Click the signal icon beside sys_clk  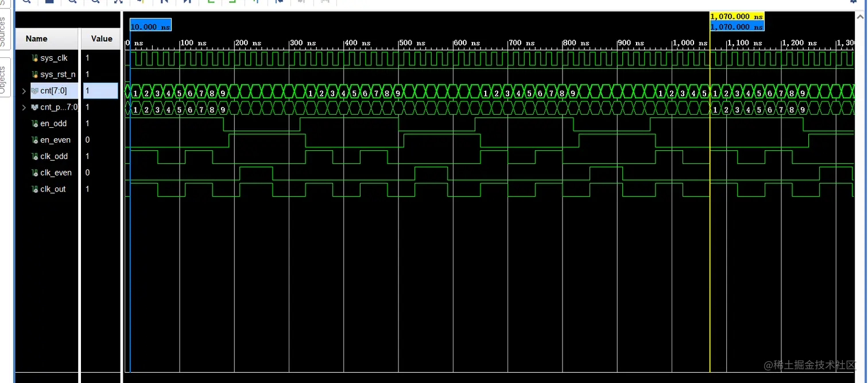click(35, 58)
